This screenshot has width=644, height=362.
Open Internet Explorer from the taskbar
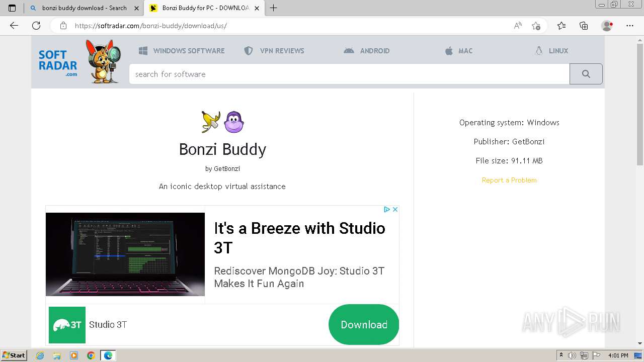click(x=40, y=355)
